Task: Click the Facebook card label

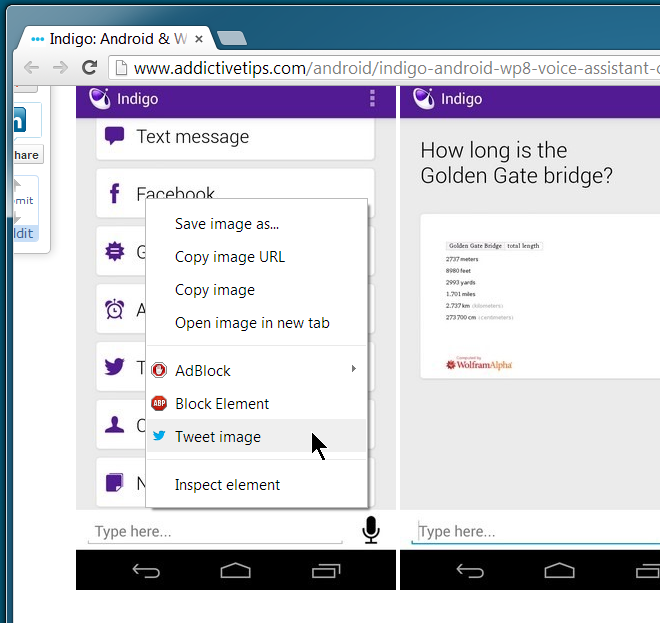Action: (x=176, y=192)
